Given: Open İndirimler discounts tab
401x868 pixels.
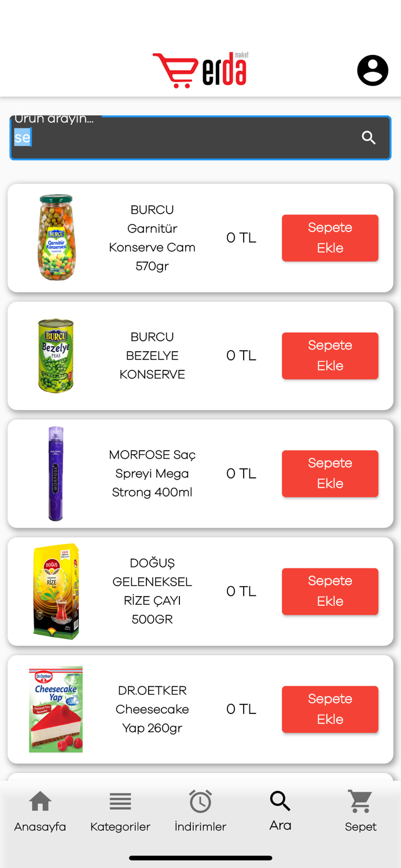Looking at the screenshot, I should click(x=200, y=811).
